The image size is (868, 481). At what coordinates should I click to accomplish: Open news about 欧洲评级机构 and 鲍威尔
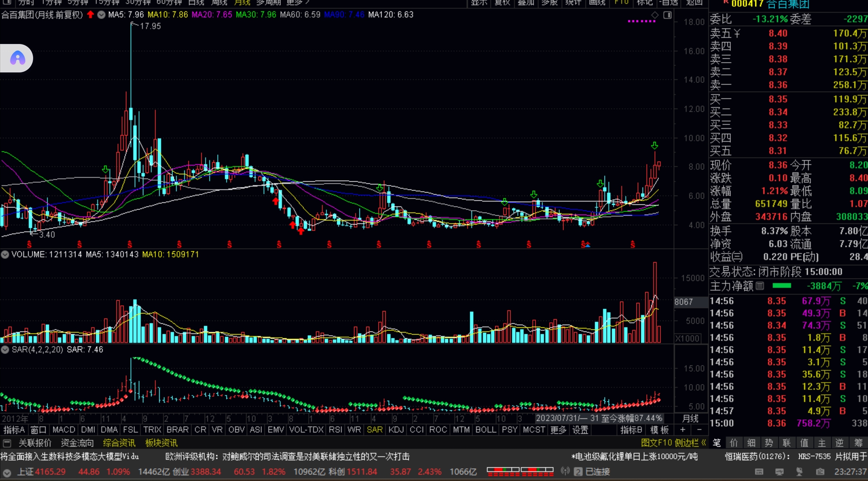[287, 457]
